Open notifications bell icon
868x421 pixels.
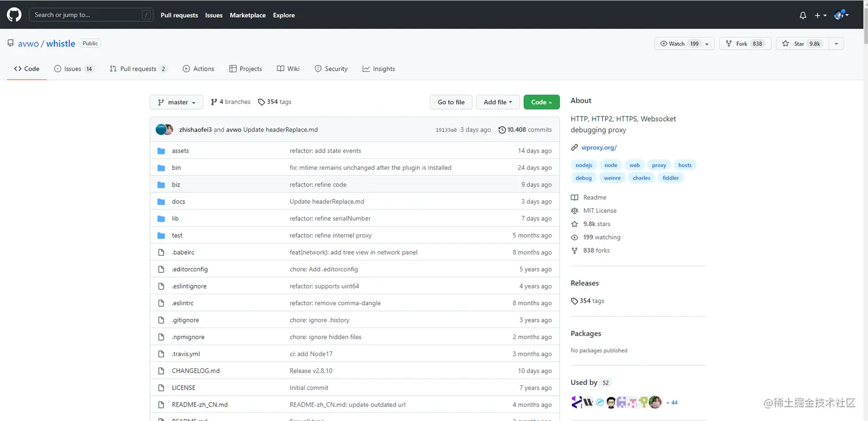(803, 15)
